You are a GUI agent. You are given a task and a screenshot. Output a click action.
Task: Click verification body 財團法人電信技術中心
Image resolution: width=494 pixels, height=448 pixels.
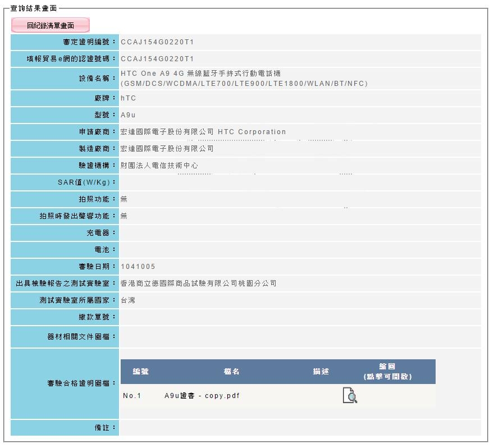pyautogui.click(x=159, y=166)
